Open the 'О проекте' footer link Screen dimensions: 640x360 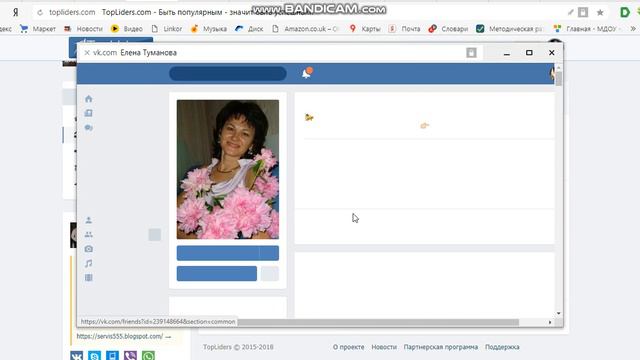(348, 347)
